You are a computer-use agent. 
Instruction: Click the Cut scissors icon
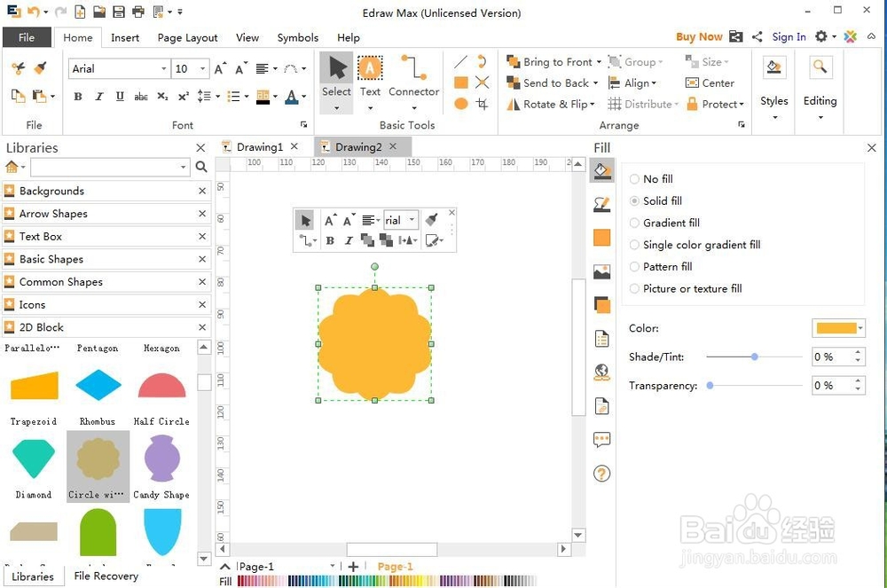pyautogui.click(x=18, y=68)
